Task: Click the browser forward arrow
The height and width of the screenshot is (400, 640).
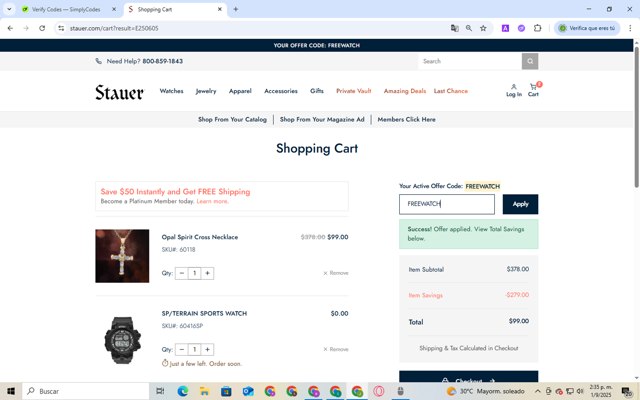Action: 26,28
